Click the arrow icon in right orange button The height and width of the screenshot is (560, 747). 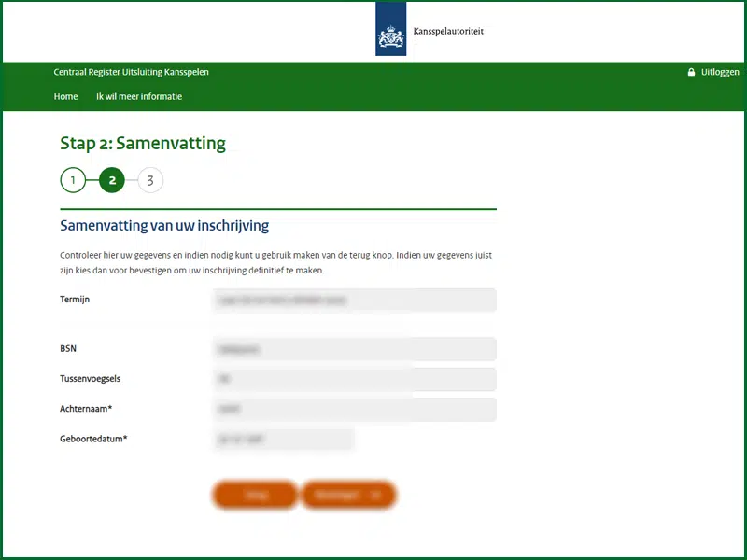coord(376,496)
